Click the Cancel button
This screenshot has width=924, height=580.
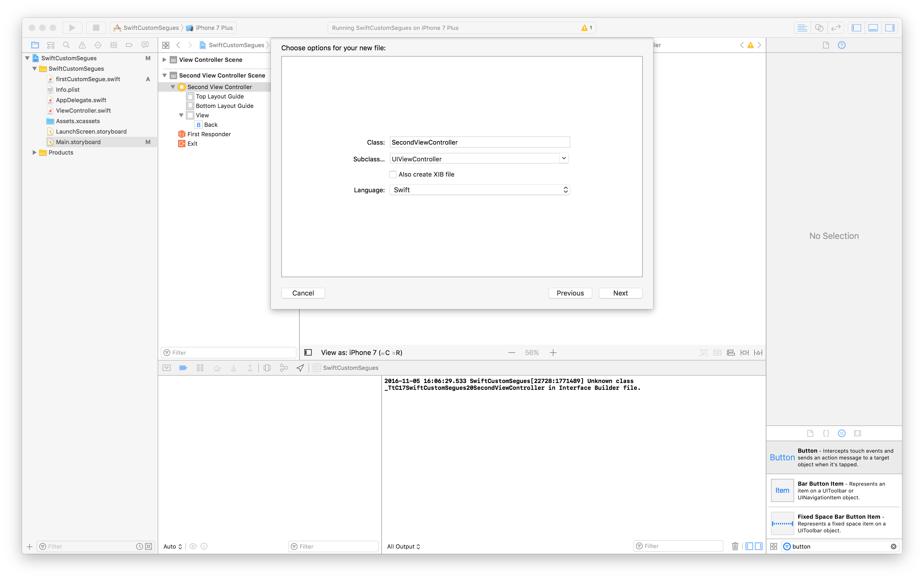point(303,293)
